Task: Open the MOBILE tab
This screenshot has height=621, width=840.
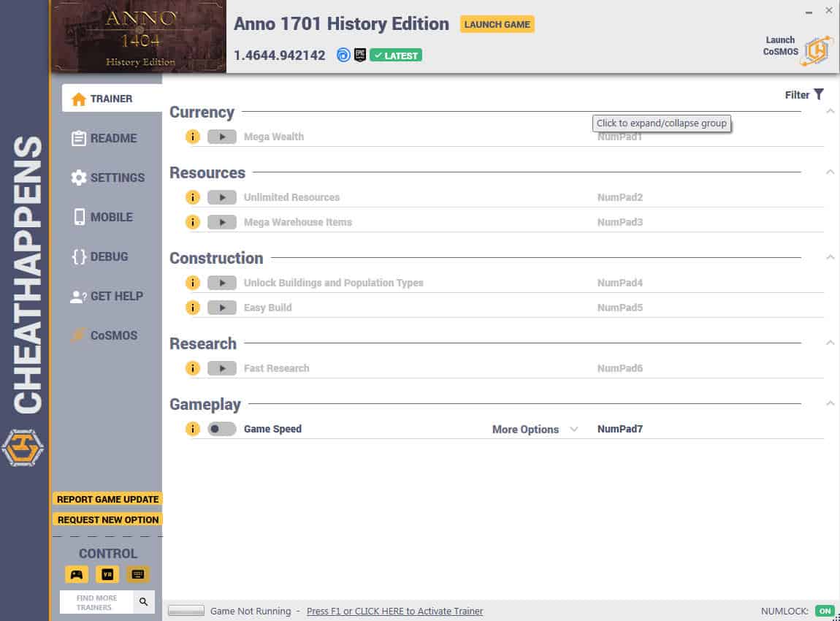Action: point(103,217)
